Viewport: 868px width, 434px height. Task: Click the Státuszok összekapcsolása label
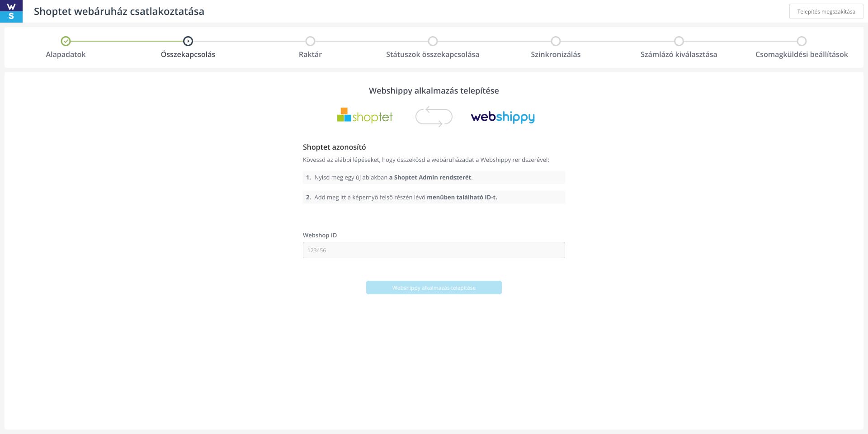click(x=433, y=54)
